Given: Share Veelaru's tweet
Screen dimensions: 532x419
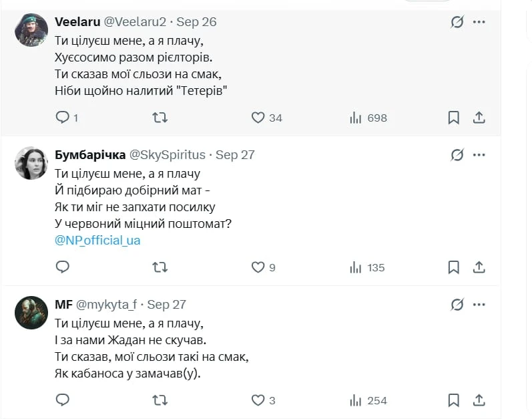Looking at the screenshot, I should click(479, 118).
